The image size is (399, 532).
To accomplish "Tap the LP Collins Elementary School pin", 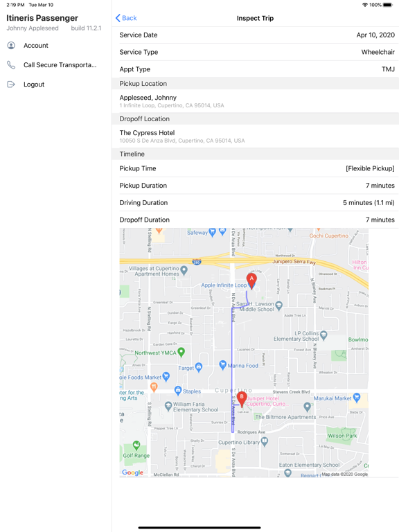I will (x=323, y=335).
